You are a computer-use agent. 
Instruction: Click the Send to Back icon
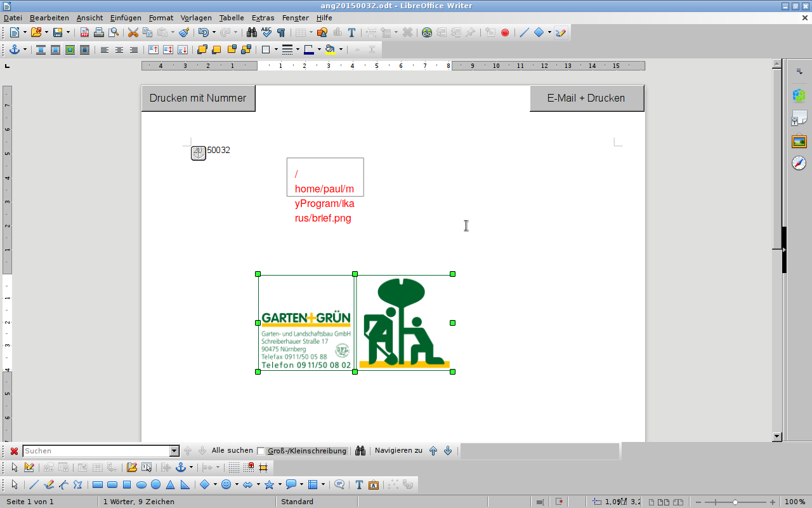[246, 50]
